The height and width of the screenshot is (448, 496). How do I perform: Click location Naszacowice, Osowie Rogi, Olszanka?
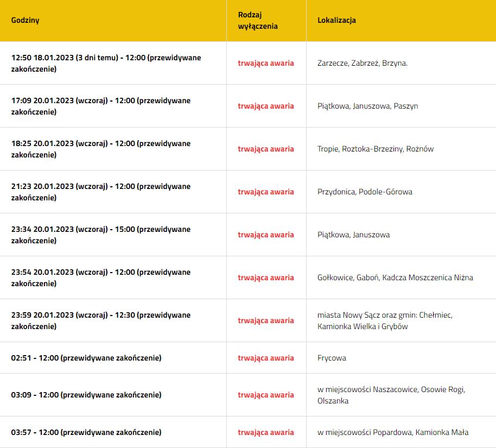point(391,395)
